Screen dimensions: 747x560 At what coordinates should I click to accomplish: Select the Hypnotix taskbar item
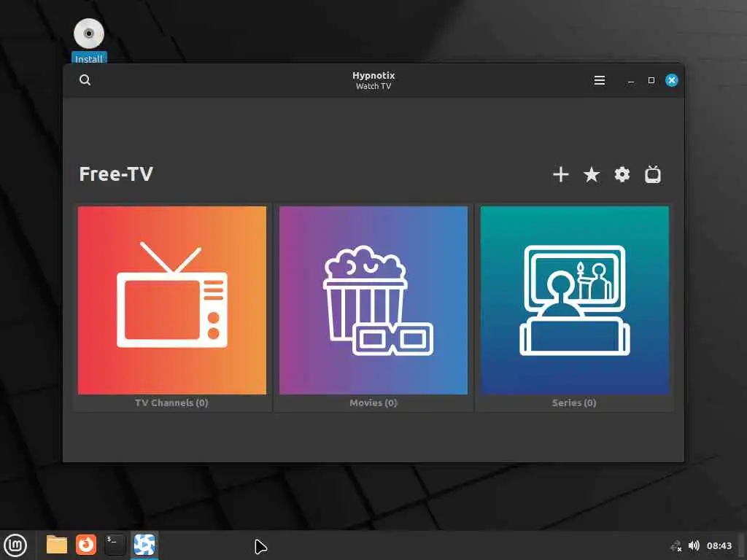click(x=144, y=545)
